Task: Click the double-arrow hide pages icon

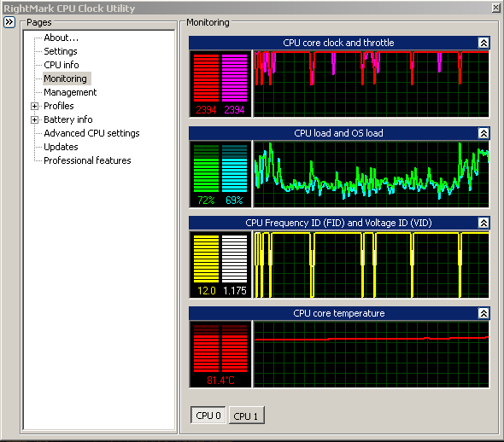Action: click(x=9, y=22)
